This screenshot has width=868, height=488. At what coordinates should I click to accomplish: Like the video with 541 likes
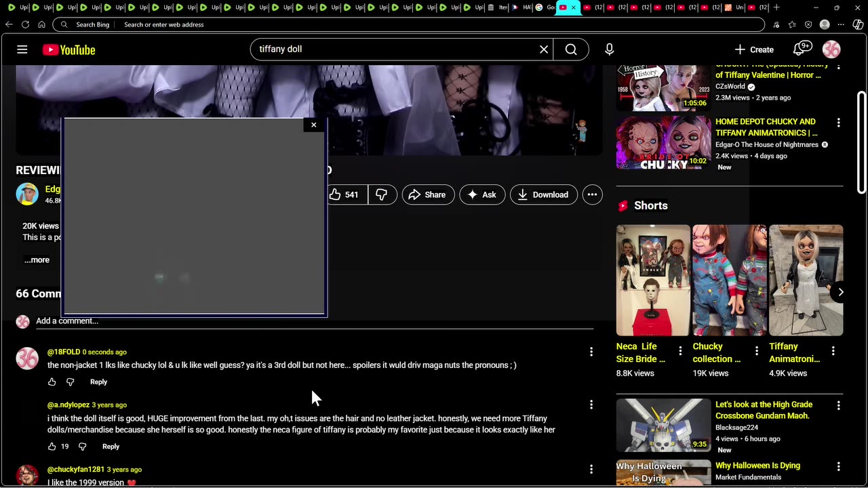[346, 195]
